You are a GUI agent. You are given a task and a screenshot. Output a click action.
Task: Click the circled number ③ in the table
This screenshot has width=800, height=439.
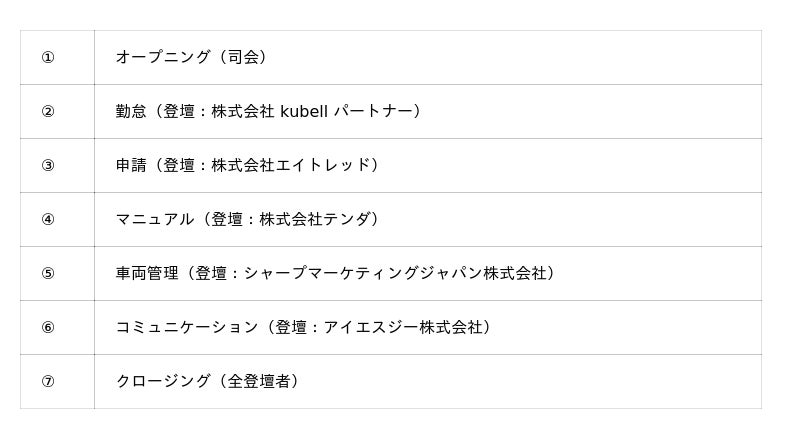pyautogui.click(x=48, y=166)
